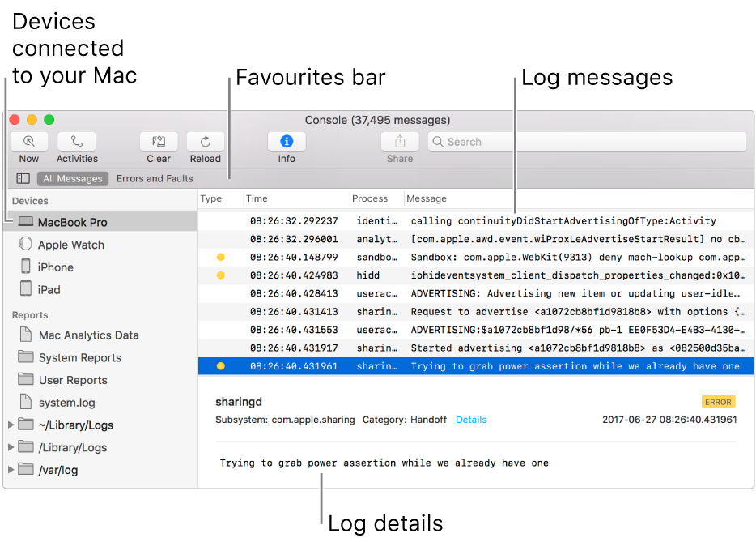Select the 08:26:40.428413 ADVERTISING row
This screenshot has height=542, width=756.
point(476,293)
